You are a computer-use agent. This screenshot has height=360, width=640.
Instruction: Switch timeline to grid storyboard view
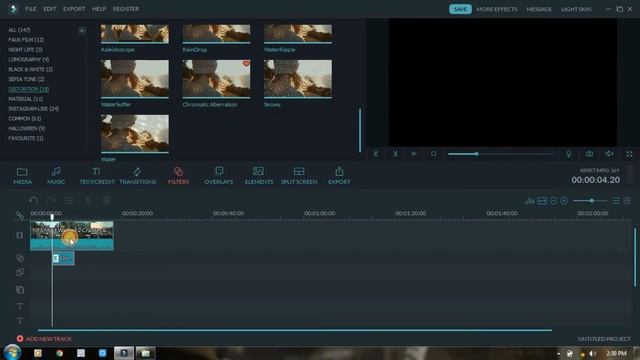pos(627,200)
